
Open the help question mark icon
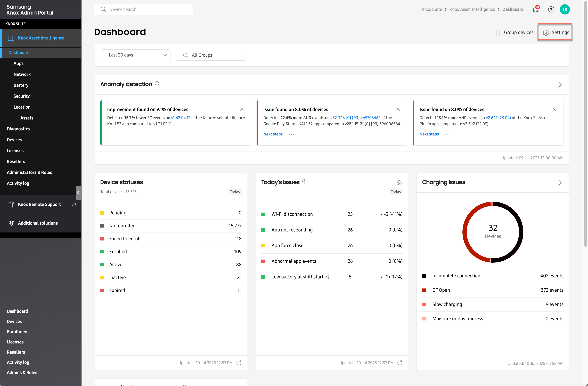click(x=551, y=9)
